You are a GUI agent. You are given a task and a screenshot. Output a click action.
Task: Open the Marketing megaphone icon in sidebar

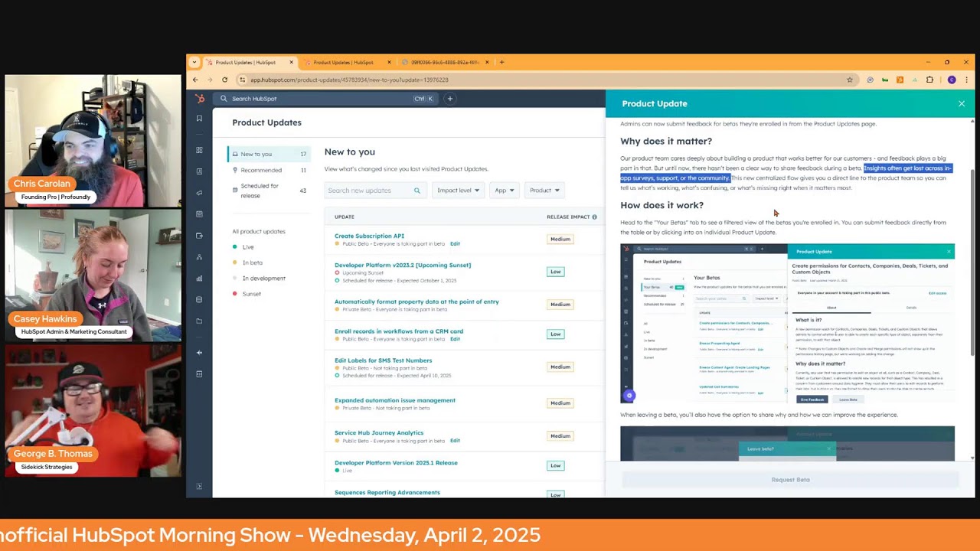point(200,193)
